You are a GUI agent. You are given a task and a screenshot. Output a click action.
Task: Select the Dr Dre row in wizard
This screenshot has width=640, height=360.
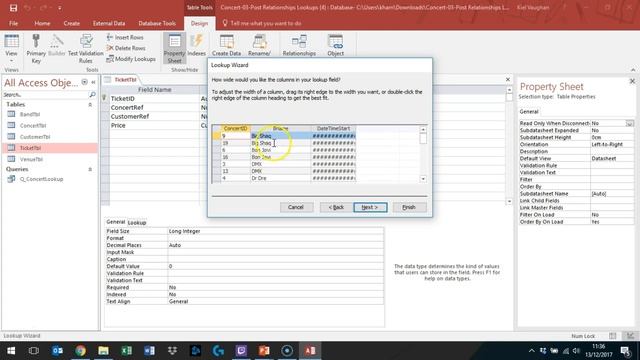[x=283, y=178]
